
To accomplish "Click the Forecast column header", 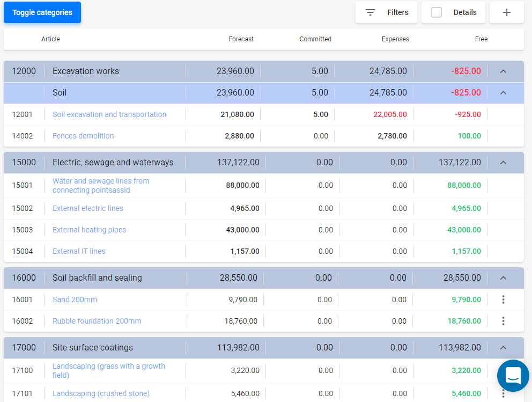I will tap(241, 39).
